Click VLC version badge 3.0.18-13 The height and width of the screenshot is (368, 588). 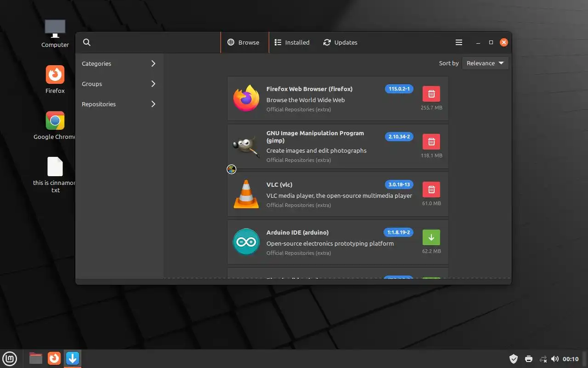click(x=399, y=184)
